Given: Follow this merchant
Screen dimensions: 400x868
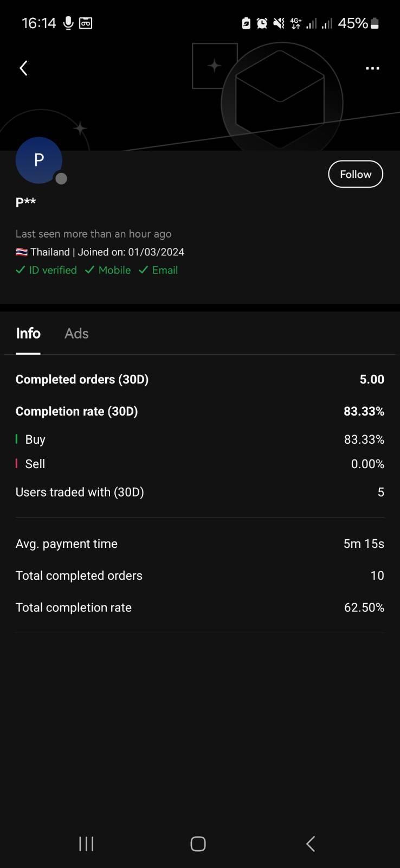Looking at the screenshot, I should tap(356, 174).
